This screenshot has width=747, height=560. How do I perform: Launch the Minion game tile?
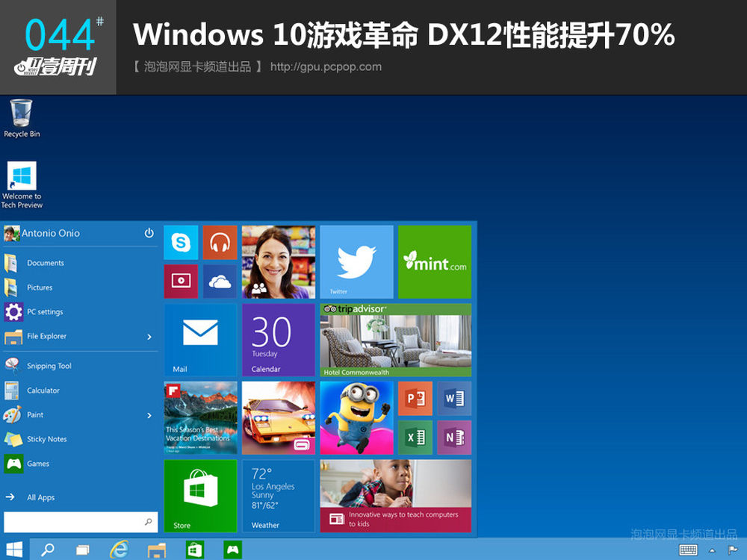[357, 418]
